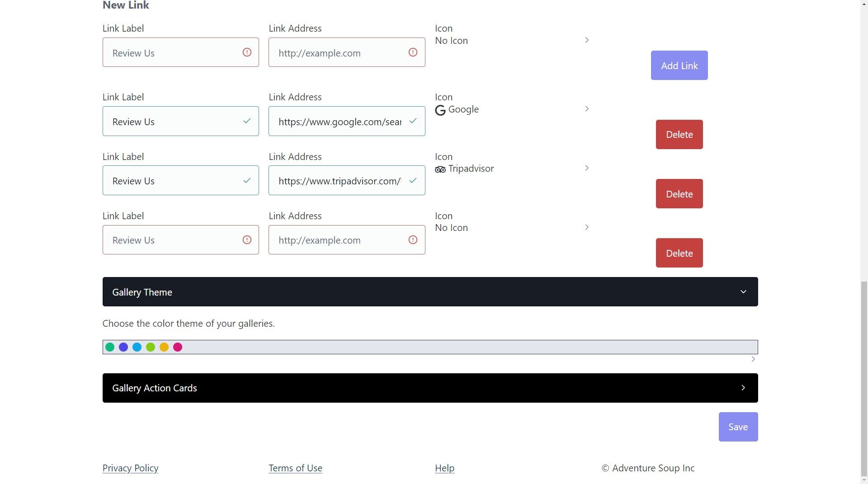Delete the empty last link row

679,253
